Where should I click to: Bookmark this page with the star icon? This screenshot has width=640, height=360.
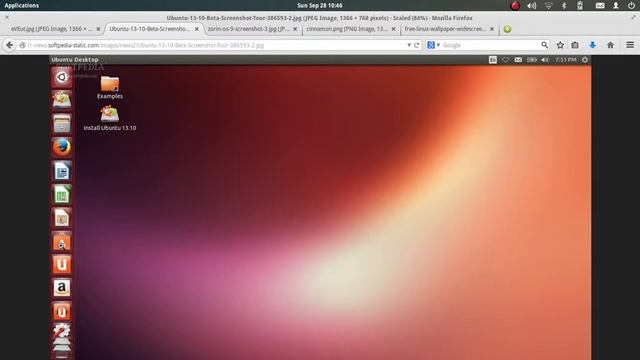pyautogui.click(x=560, y=45)
